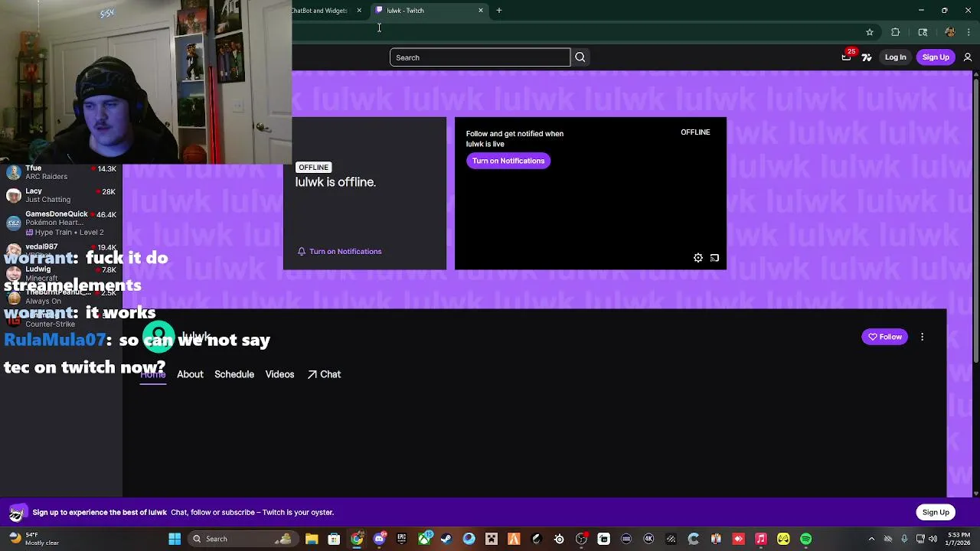The image size is (980, 551).
Task: Launch Minecraft from the taskbar
Action: click(492, 539)
